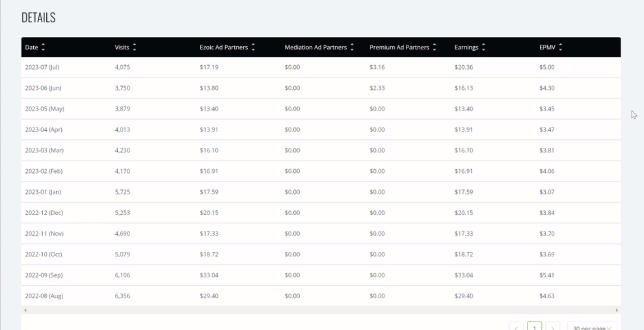Sort Ezoic Ad Partners column arrows
The image size is (644, 330).
click(253, 48)
